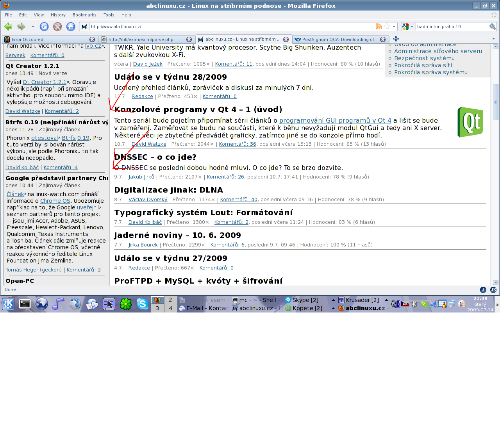Viewport: 500px width, 438px height.
Task: Launch the terminal from the panel
Action: click(25, 304)
